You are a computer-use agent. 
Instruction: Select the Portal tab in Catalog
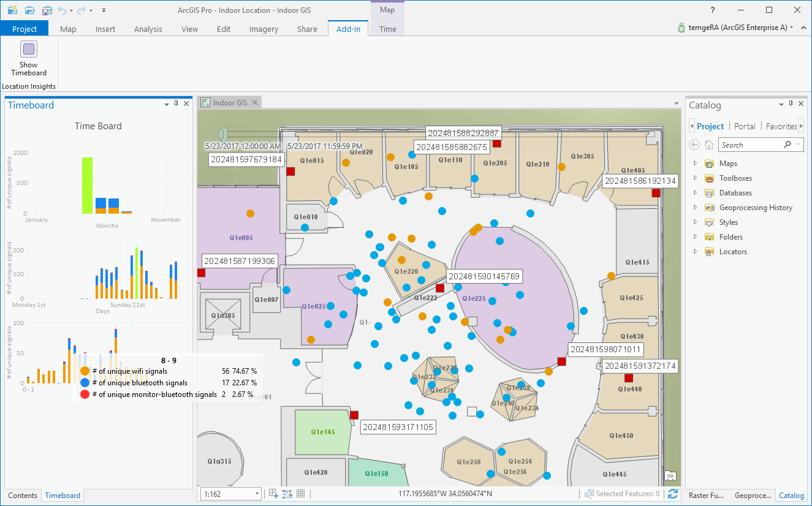745,126
